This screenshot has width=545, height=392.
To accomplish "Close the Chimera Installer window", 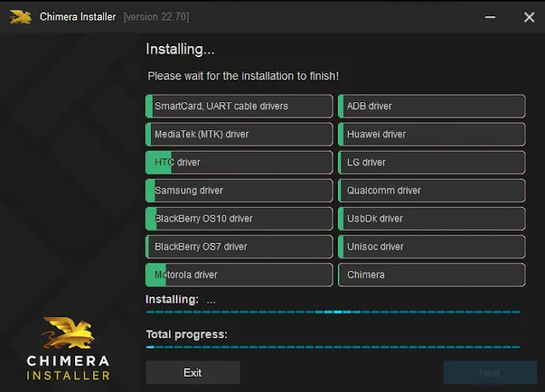I will tap(529, 17).
